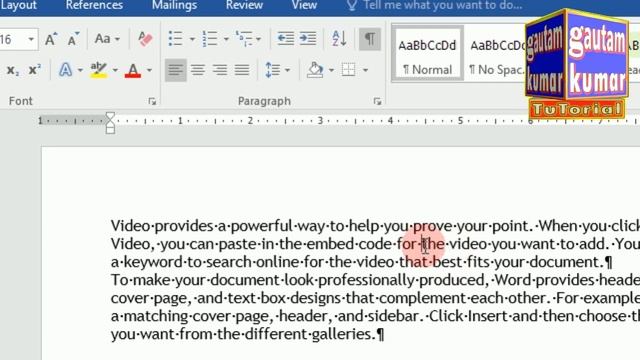Apply superscript formatting
The height and width of the screenshot is (360, 640).
[35, 70]
